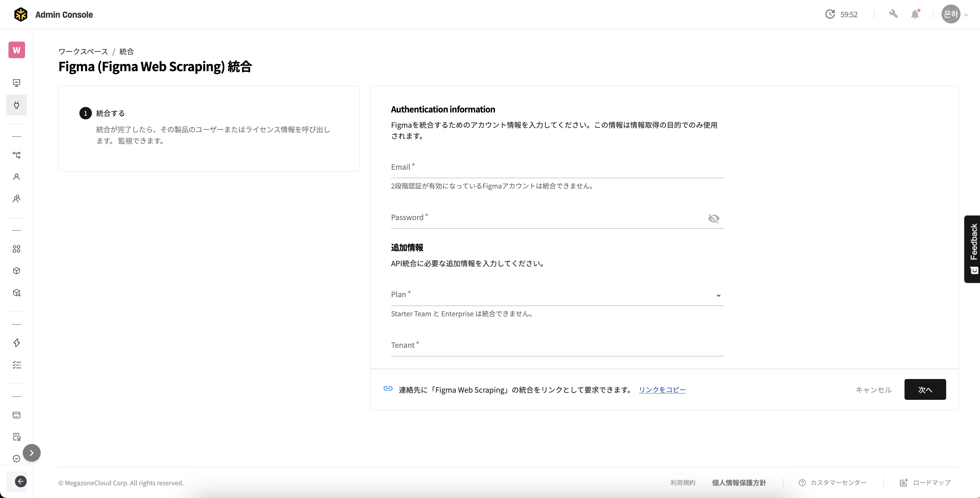Select the integration plug icon in the sidebar
The image size is (980, 498).
17,105
